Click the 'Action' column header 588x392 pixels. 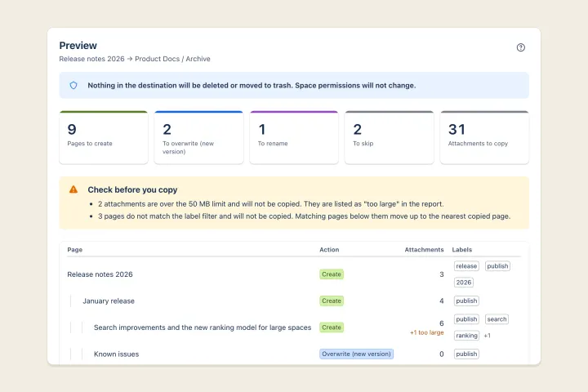pyautogui.click(x=329, y=250)
